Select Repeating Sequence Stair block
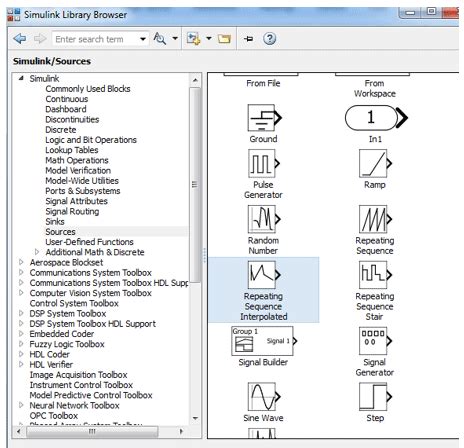464x448 pixels. click(x=375, y=275)
